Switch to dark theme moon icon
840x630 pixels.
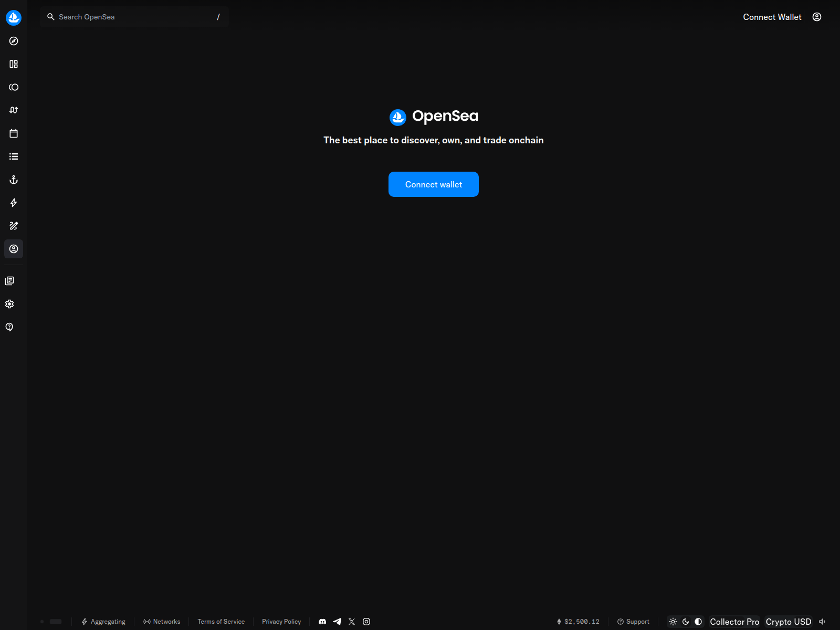686,622
